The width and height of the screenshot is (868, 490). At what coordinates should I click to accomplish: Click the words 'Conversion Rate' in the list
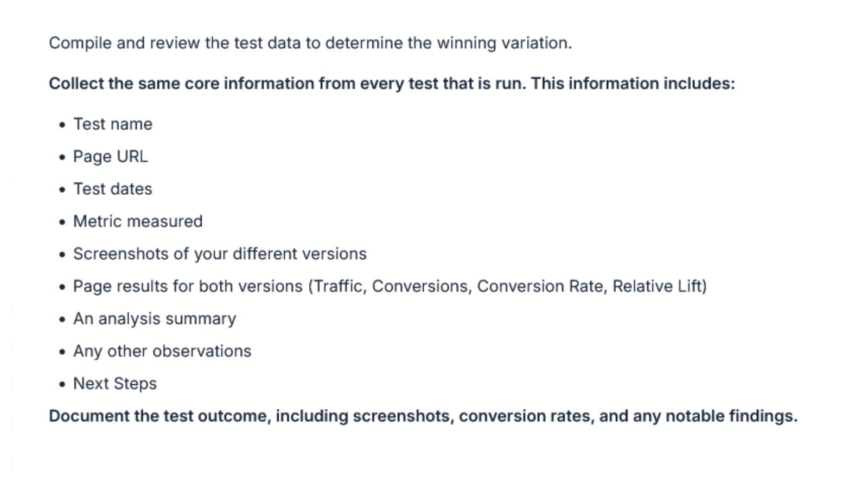tap(542, 287)
